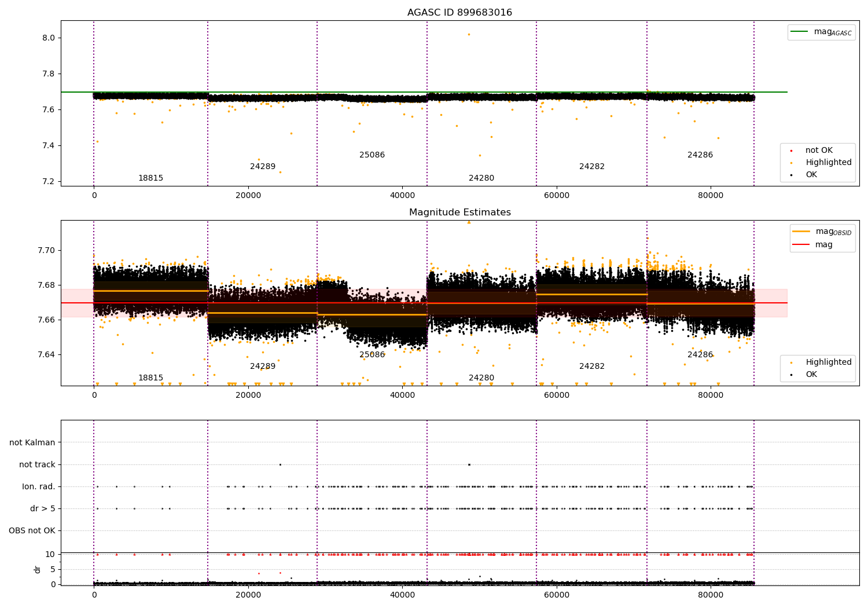Click the 7.4 y-axis tick label
The image size is (868, 608).
coord(49,146)
